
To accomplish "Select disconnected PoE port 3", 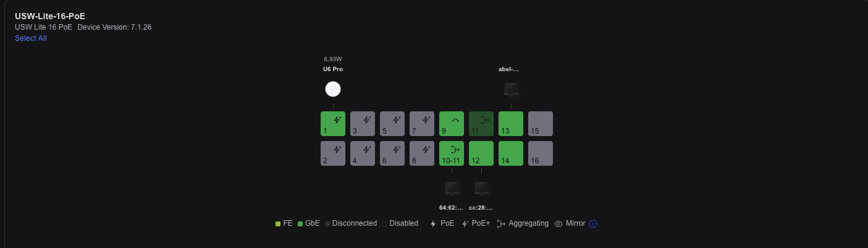I will click(363, 124).
